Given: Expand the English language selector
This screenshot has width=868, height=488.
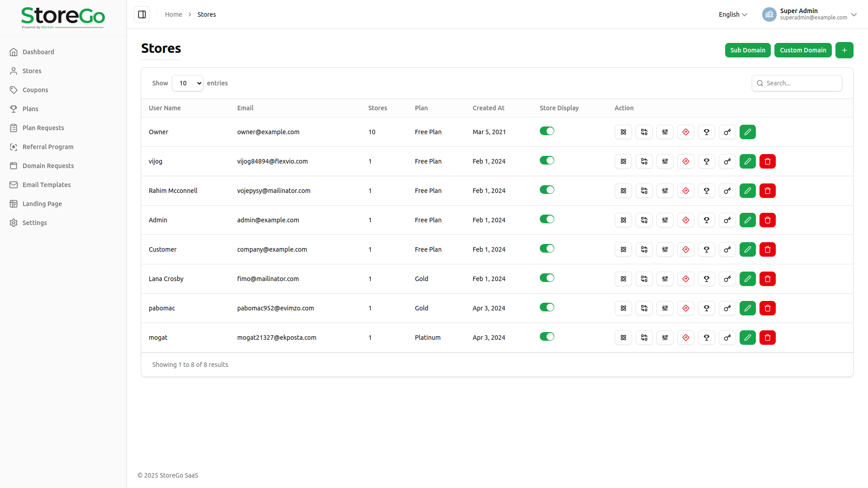Looking at the screenshot, I should click(732, 14).
